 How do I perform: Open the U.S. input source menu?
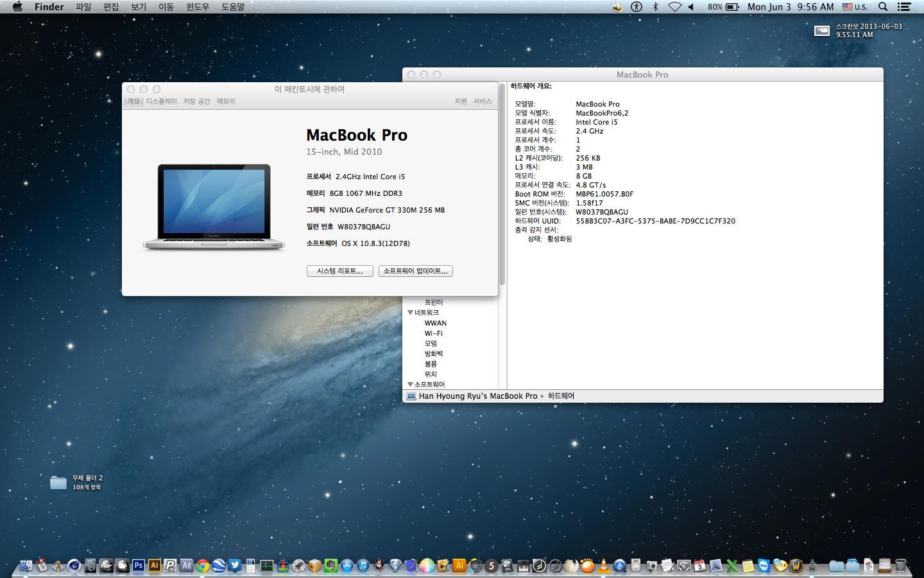pos(855,7)
